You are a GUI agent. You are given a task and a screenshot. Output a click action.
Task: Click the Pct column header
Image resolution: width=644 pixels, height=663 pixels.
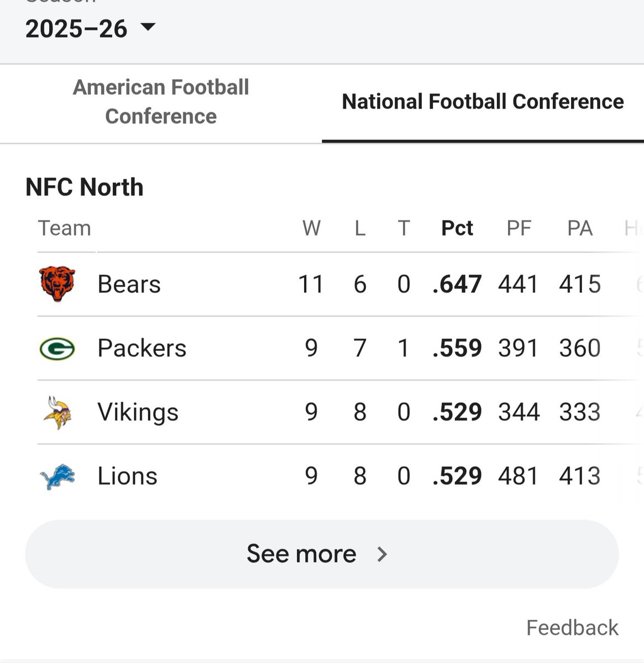pyautogui.click(x=457, y=228)
